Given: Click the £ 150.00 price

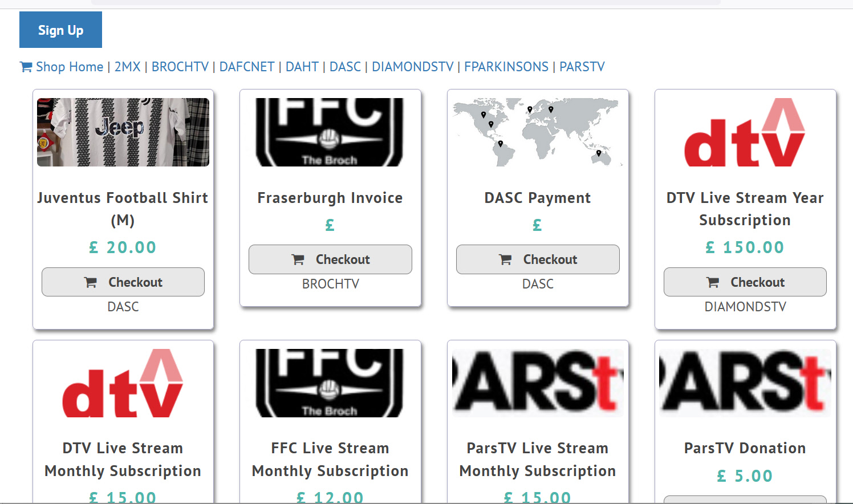Looking at the screenshot, I should (x=745, y=247).
